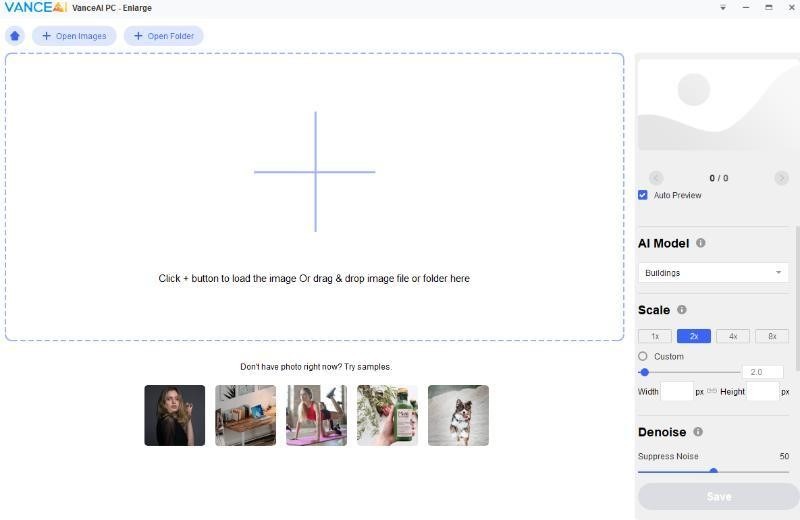Select the Custom scale radio button
This screenshot has width=800, height=520.
(x=643, y=356)
